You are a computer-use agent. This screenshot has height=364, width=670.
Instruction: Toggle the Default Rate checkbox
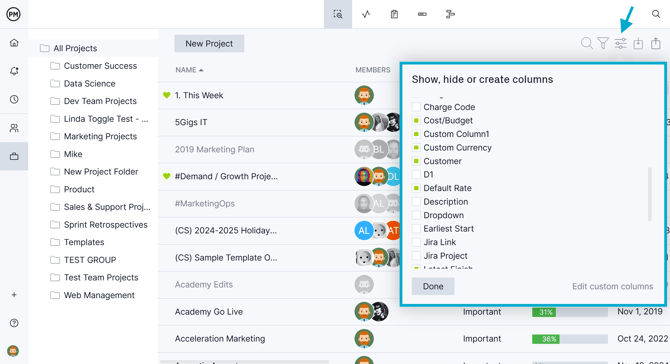[x=416, y=188]
